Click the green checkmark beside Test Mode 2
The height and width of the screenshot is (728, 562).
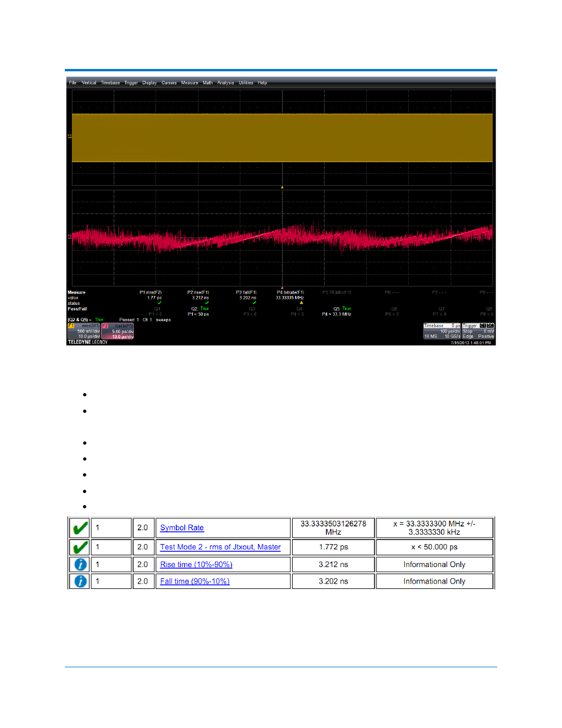pos(80,547)
